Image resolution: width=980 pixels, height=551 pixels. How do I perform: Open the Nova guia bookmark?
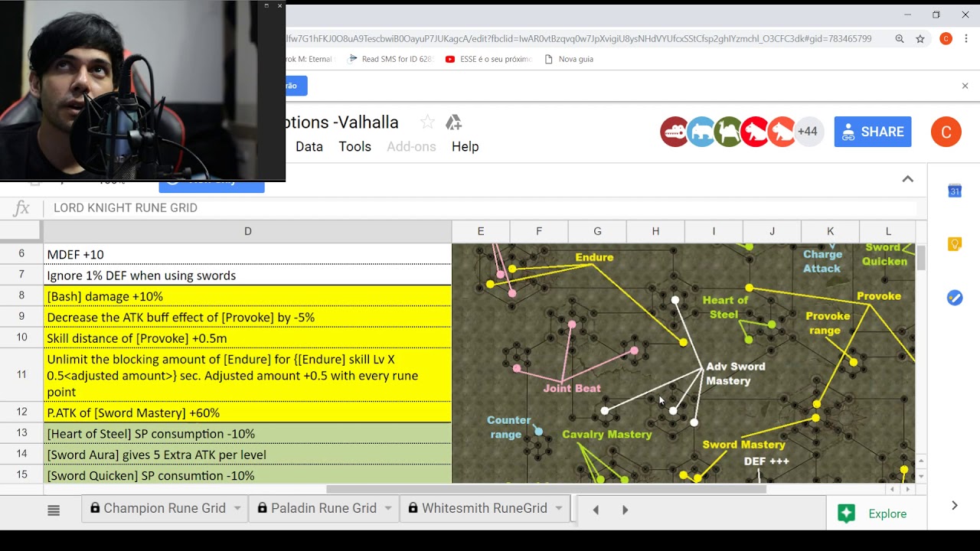(569, 59)
